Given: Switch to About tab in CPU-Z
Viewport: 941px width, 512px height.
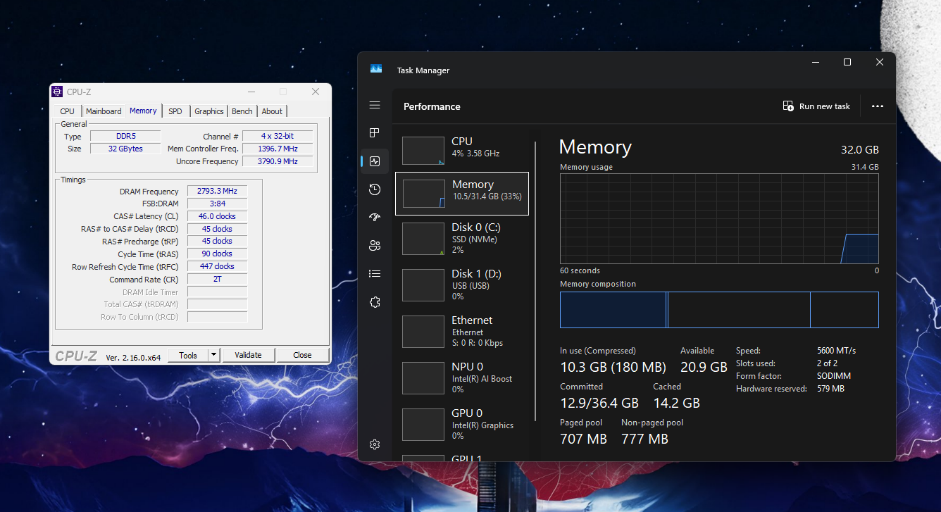Looking at the screenshot, I should pyautogui.click(x=272, y=111).
